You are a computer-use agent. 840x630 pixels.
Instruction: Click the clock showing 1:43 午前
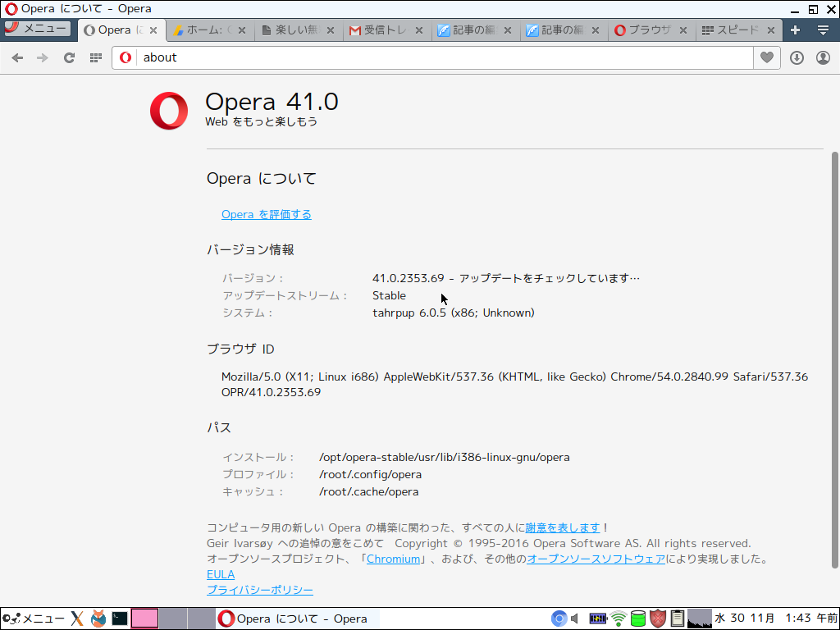(811, 619)
